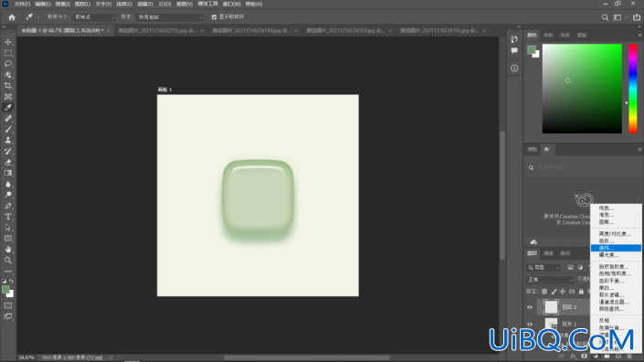This screenshot has width=644, height=362.
Task: Click the foreground color swatch in Color panel
Action: click(x=531, y=50)
